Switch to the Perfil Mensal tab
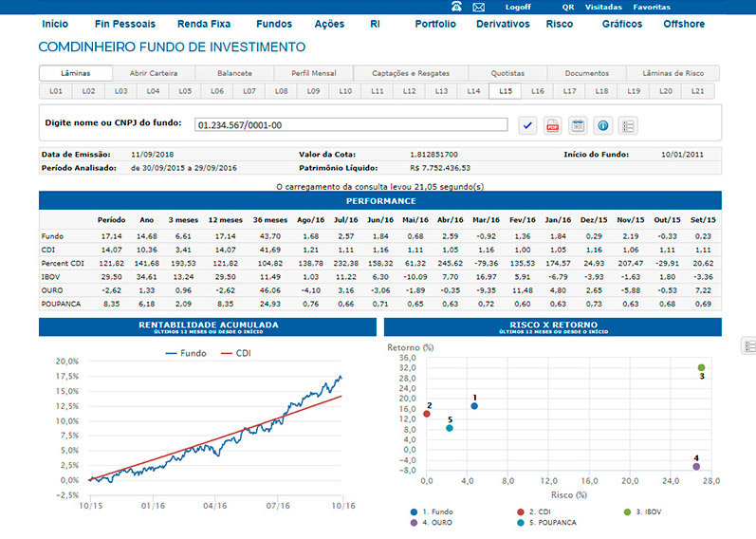756x539 pixels. pyautogui.click(x=314, y=73)
